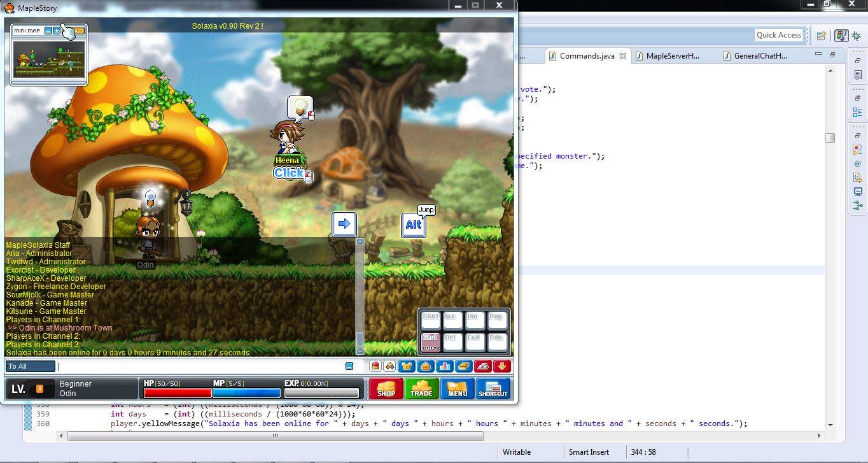868x463 pixels.
Task: Click the mini map thumbnail
Action: click(x=49, y=59)
